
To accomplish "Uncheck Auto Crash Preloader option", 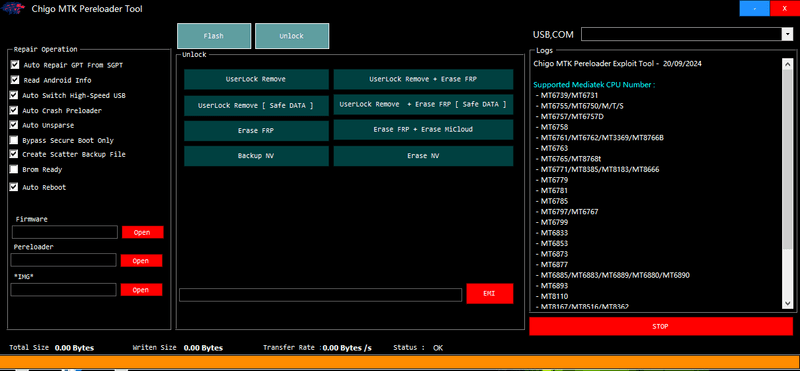I will click(x=14, y=110).
